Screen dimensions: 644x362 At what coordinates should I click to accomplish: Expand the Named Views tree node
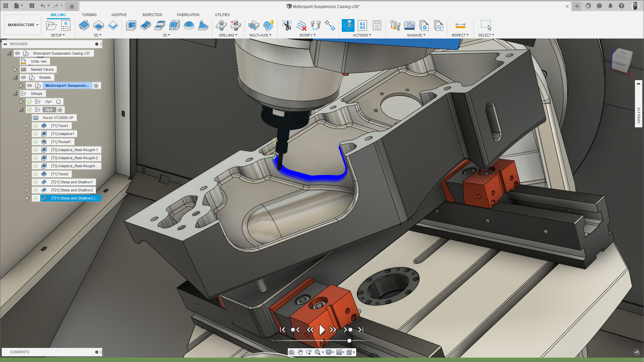click(15, 69)
